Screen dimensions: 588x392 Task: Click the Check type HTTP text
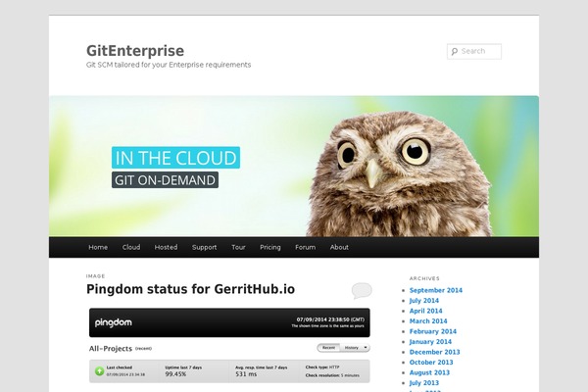[322, 367]
